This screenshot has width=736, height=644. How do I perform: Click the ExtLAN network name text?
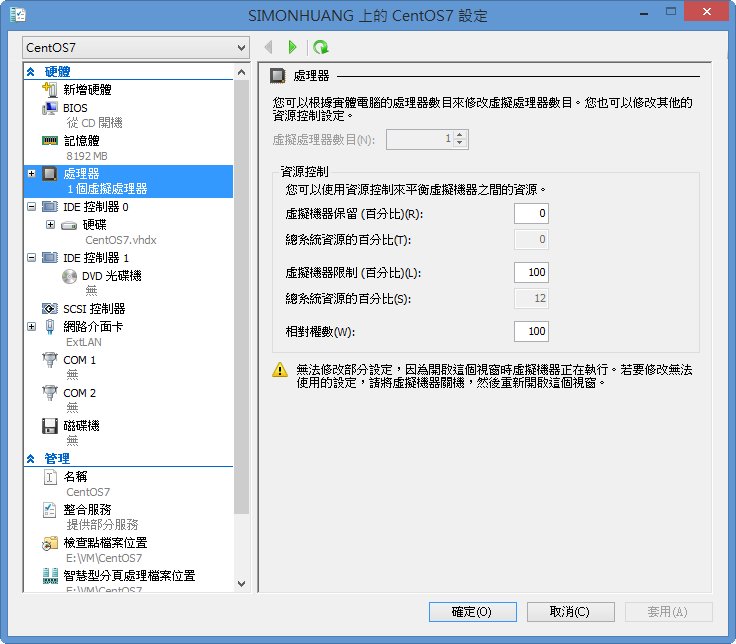[84, 342]
